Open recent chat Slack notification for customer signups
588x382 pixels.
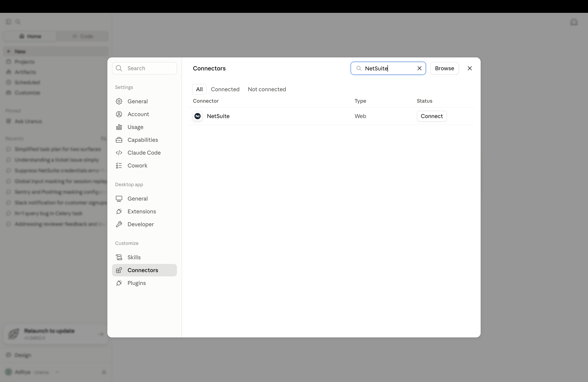point(56,203)
